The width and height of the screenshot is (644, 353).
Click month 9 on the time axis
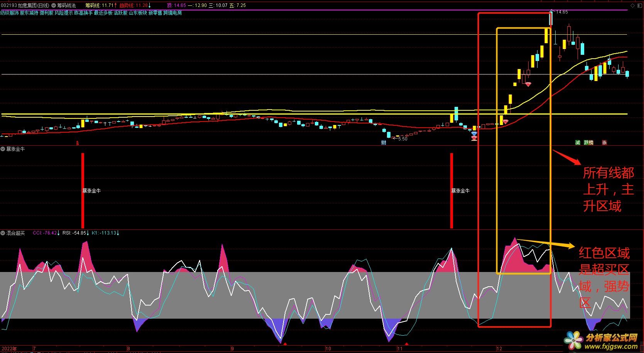(x=232, y=349)
